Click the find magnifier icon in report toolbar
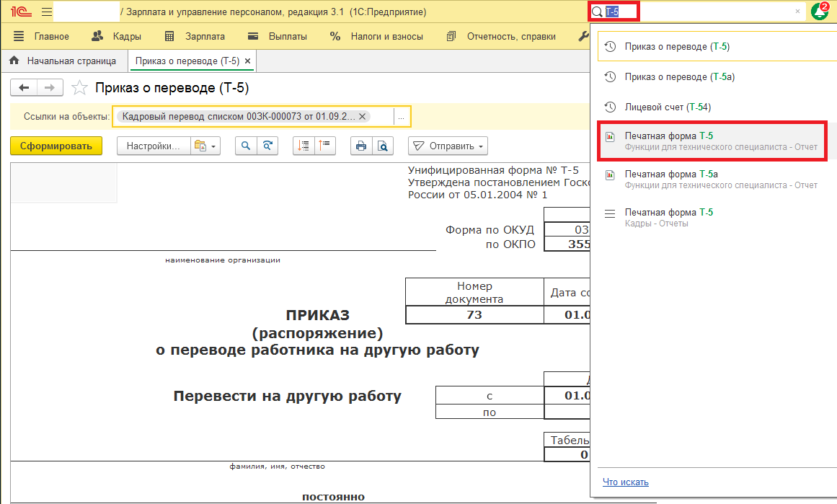The width and height of the screenshot is (837, 504). (x=246, y=146)
